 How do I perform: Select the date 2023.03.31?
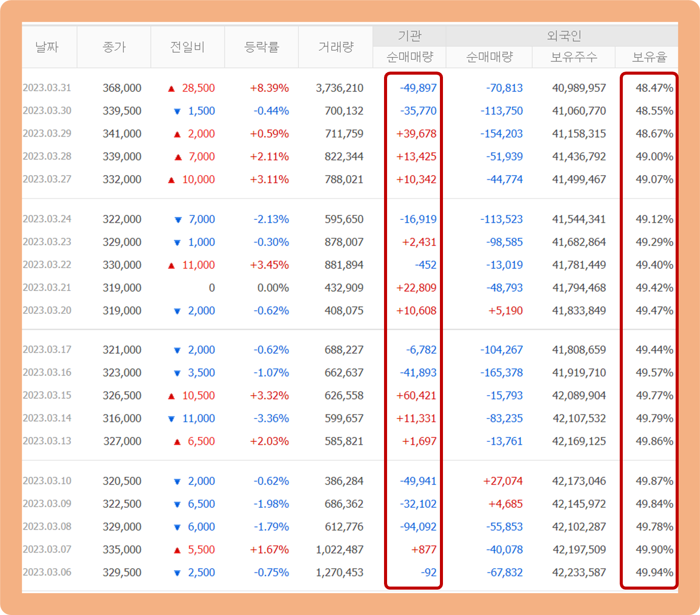click(47, 88)
